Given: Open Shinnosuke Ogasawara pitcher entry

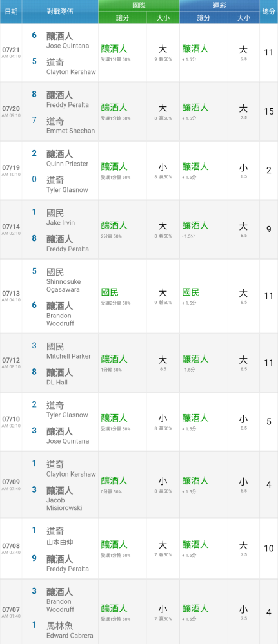Looking at the screenshot, I should click(x=64, y=285).
